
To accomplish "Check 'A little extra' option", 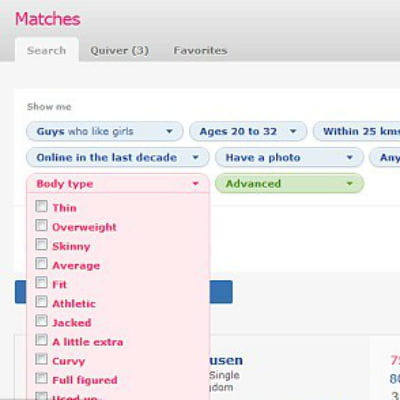I will 41,340.
